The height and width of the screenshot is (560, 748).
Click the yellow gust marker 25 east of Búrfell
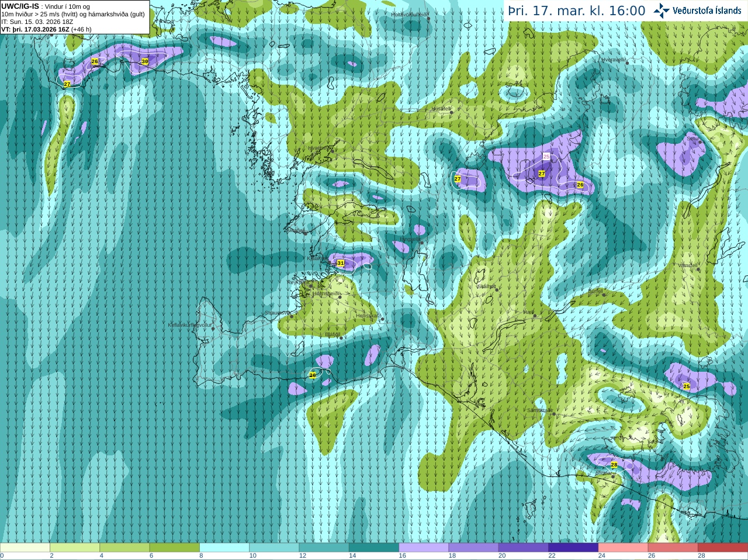(687, 386)
